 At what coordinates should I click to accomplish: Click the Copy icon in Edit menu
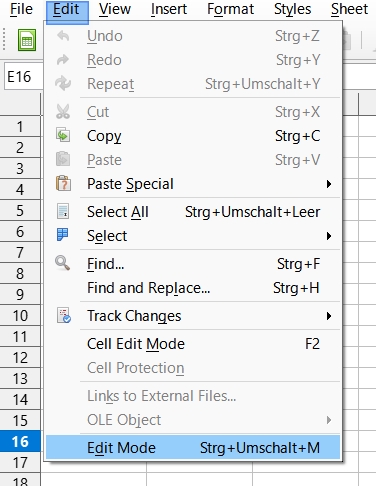pos(63,136)
